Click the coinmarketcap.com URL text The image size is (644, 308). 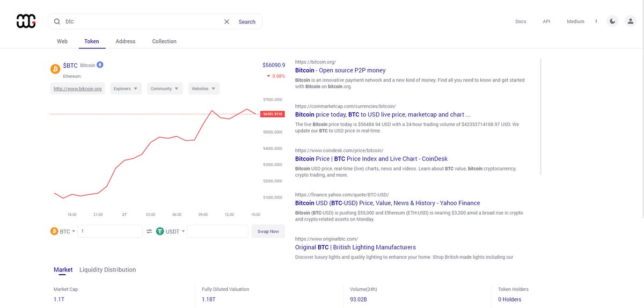(x=345, y=106)
